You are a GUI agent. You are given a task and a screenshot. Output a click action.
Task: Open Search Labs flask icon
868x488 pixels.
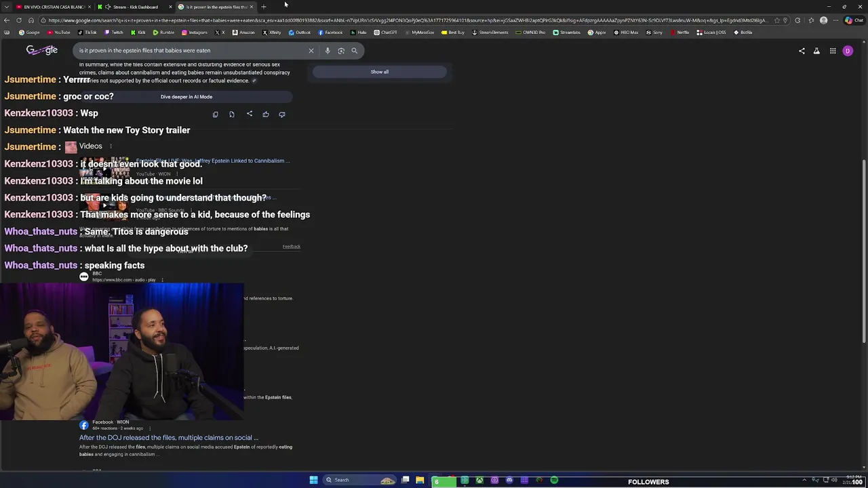[816, 51]
